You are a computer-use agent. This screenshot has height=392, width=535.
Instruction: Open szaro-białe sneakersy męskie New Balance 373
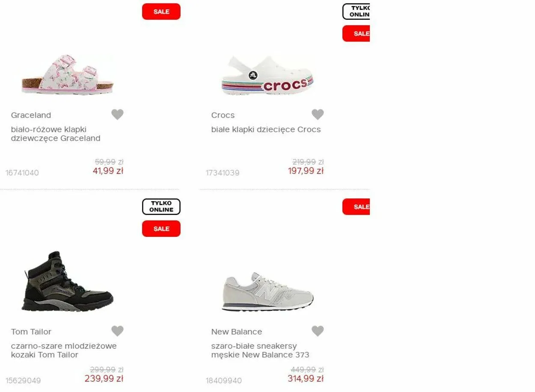coord(260,351)
